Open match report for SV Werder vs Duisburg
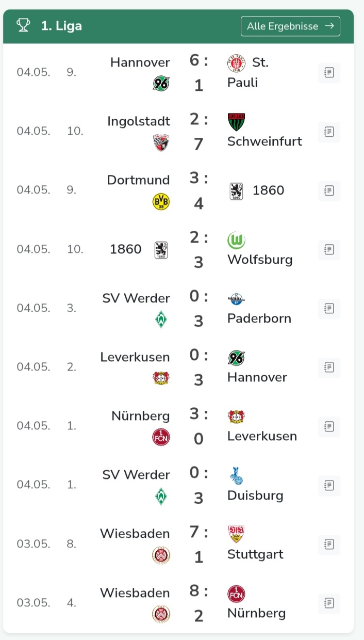Viewport: 364px width, 640px height. pos(329,485)
